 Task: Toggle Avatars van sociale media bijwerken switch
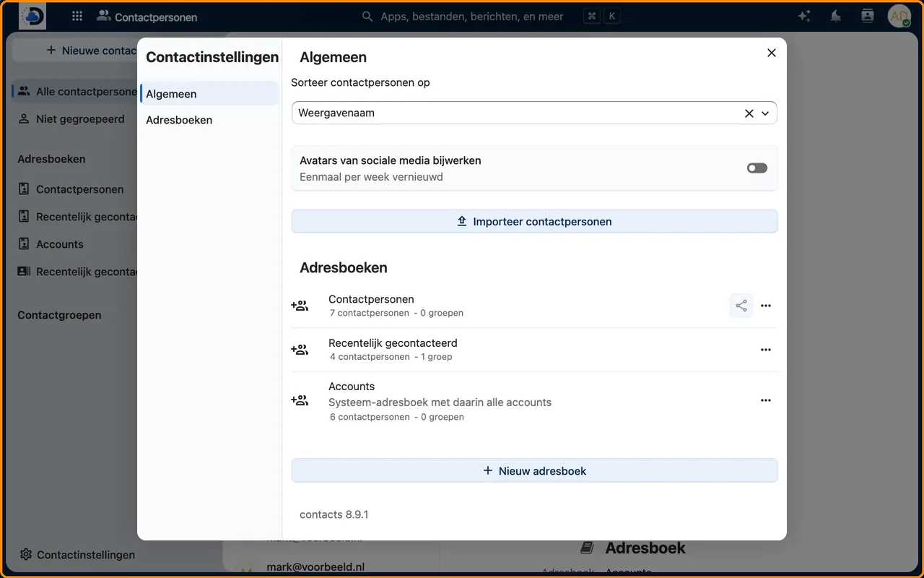tap(757, 168)
